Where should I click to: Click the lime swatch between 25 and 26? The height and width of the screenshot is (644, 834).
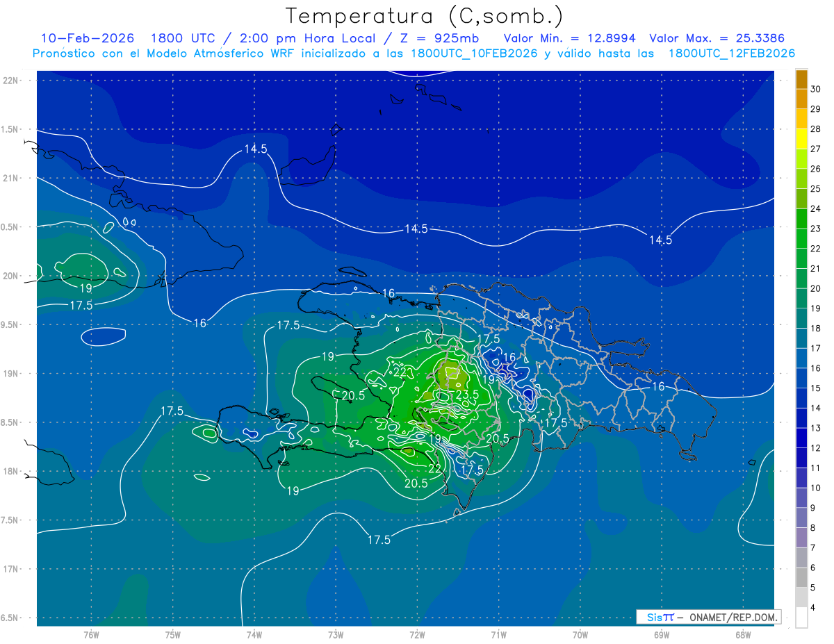click(x=801, y=179)
